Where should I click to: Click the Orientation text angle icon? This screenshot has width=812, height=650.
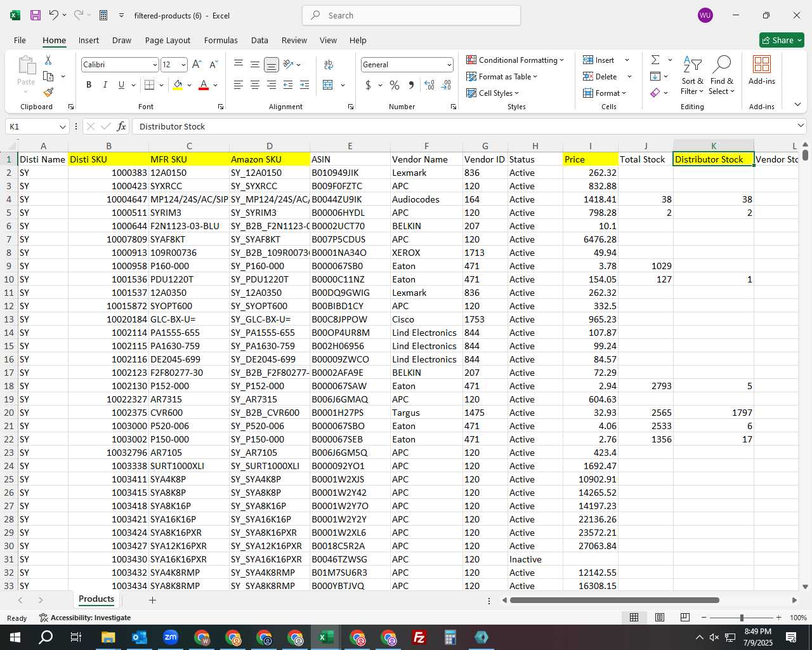tap(289, 65)
